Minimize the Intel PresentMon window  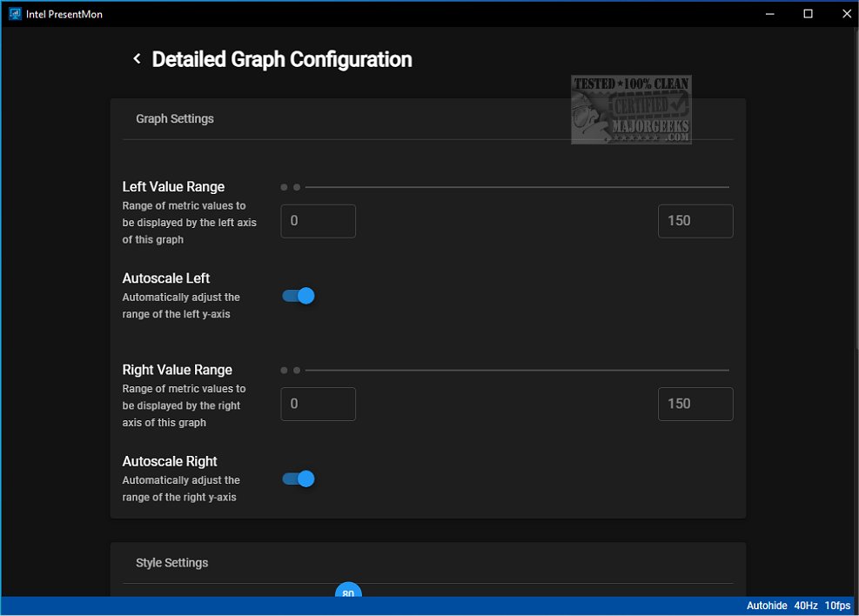769,14
